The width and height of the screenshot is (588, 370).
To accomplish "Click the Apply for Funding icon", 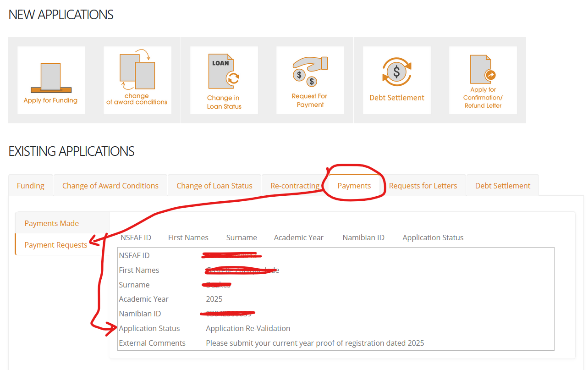I will pos(51,80).
